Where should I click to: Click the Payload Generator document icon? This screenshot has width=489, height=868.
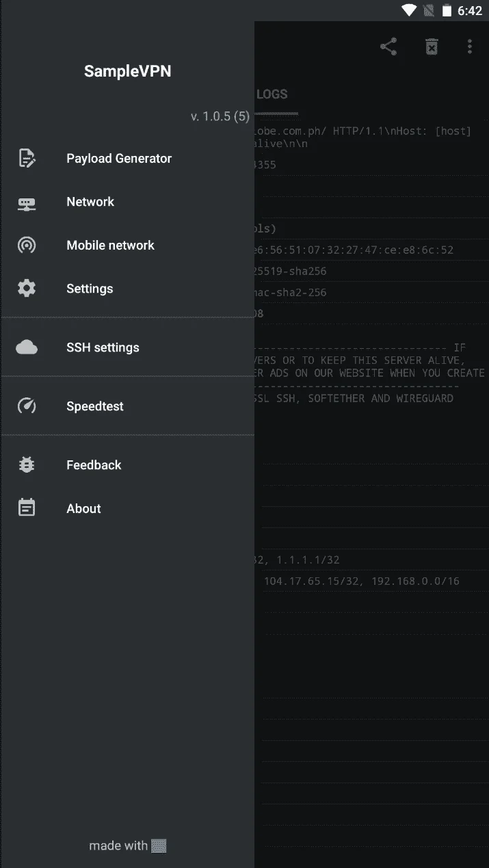click(27, 158)
